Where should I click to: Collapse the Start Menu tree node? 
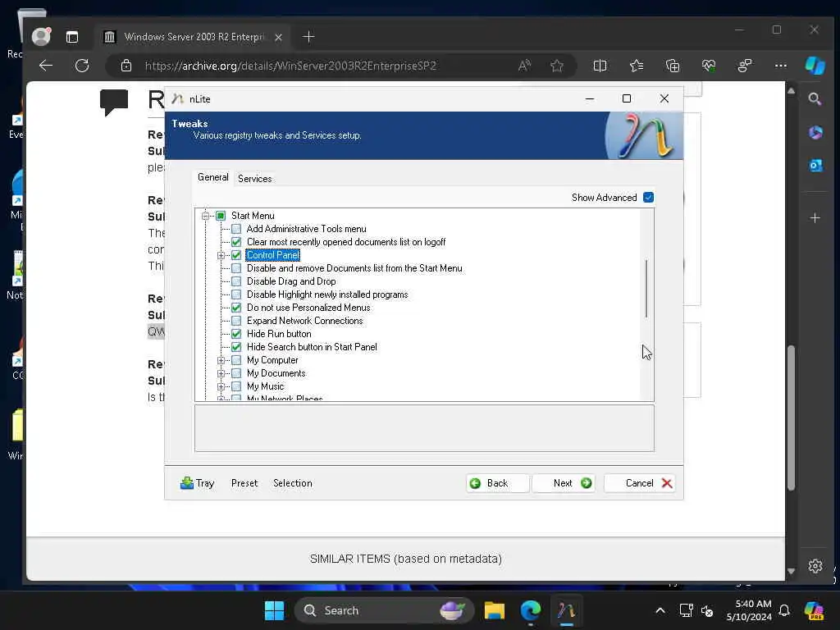click(205, 216)
